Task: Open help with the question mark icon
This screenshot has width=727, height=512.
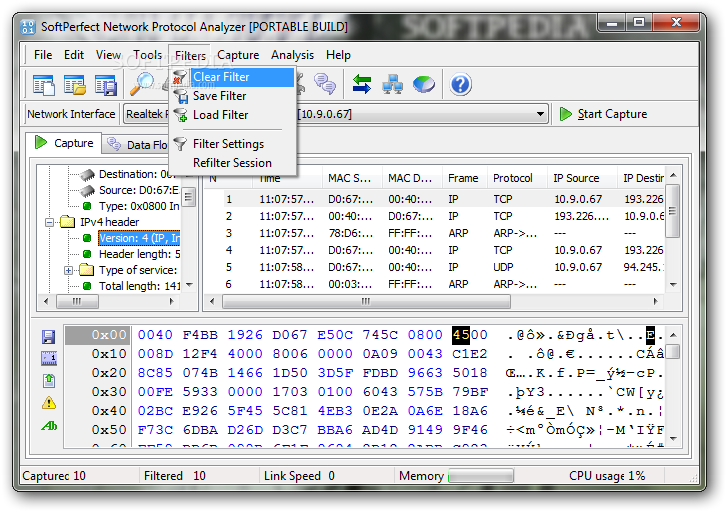Action: (460, 84)
